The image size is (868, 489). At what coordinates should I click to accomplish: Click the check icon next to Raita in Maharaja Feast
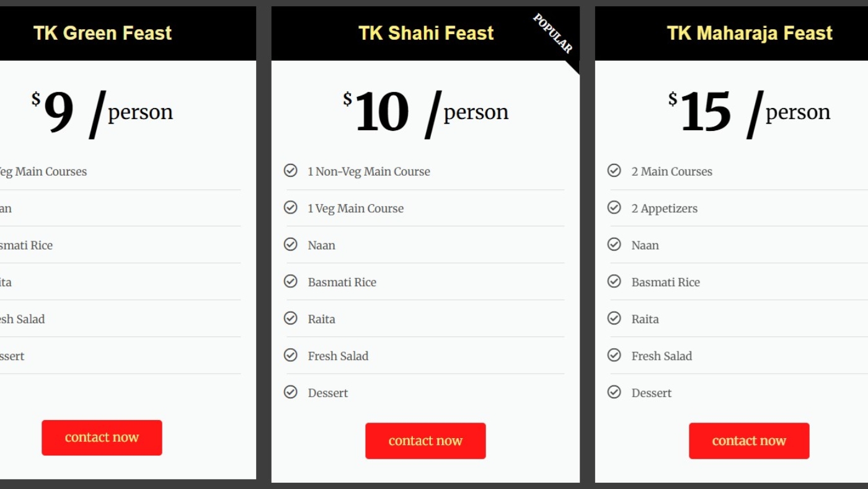614,318
